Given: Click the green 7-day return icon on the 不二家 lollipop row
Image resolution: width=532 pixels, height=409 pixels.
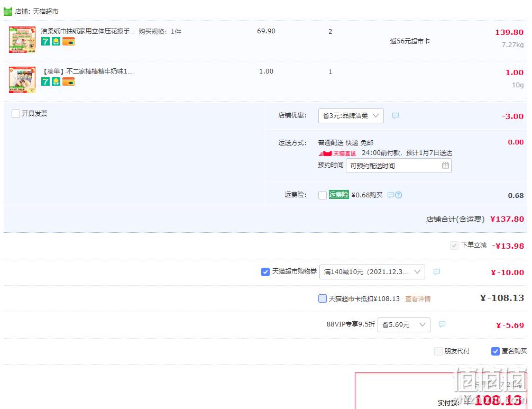Looking at the screenshot, I should click(x=45, y=81).
